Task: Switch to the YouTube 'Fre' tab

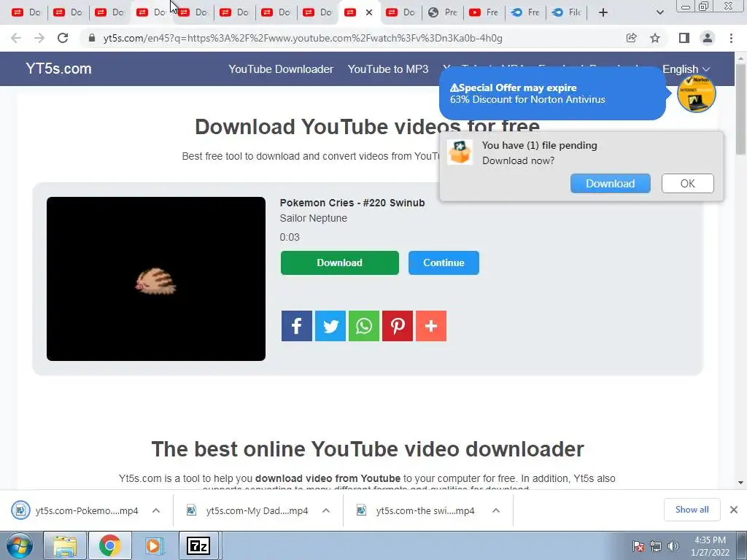Action: click(x=484, y=12)
